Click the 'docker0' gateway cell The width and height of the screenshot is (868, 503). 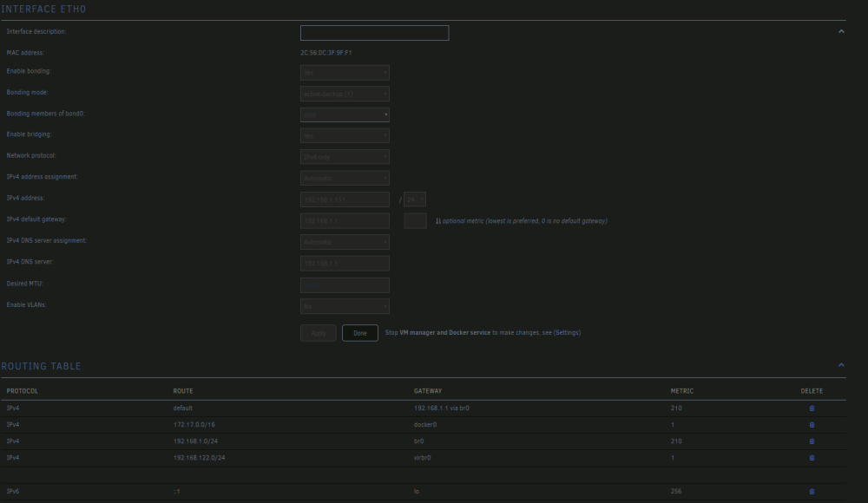tap(425, 424)
